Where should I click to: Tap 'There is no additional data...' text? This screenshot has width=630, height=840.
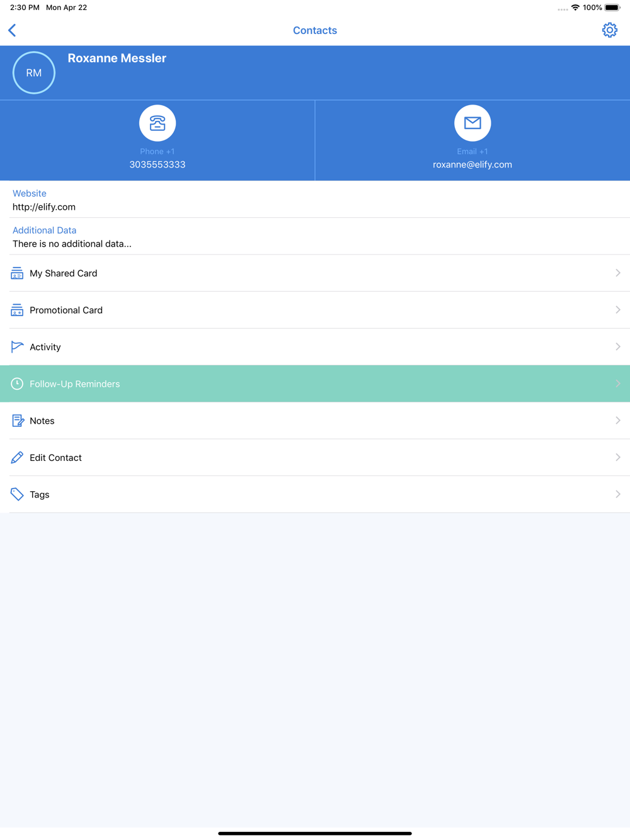(x=72, y=244)
